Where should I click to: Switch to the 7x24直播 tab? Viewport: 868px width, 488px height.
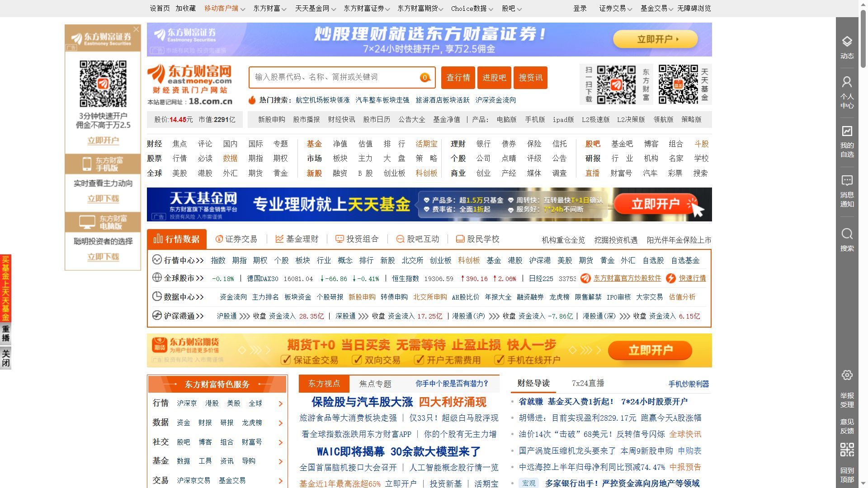tap(587, 384)
